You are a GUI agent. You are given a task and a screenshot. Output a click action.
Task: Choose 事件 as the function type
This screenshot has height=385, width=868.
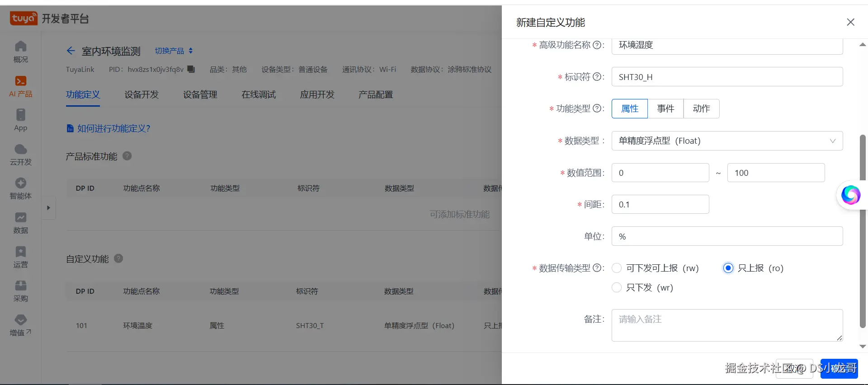click(x=665, y=108)
